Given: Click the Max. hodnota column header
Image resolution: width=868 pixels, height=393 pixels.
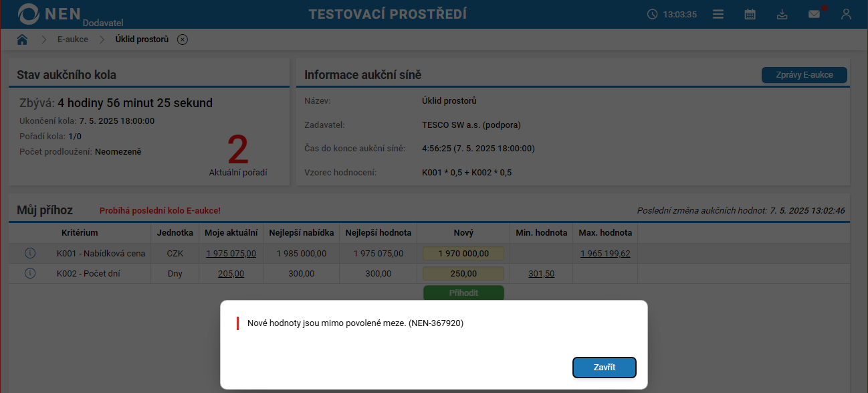Looking at the screenshot, I should click(x=605, y=233).
